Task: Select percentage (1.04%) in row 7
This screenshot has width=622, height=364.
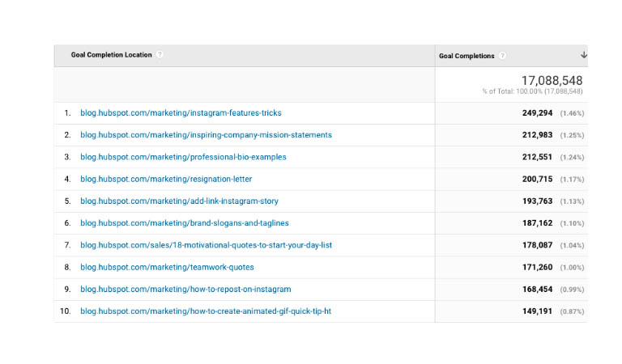Action: (x=572, y=246)
